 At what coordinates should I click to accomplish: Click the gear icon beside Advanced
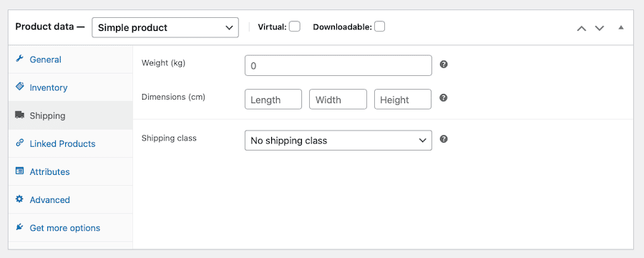click(x=19, y=199)
